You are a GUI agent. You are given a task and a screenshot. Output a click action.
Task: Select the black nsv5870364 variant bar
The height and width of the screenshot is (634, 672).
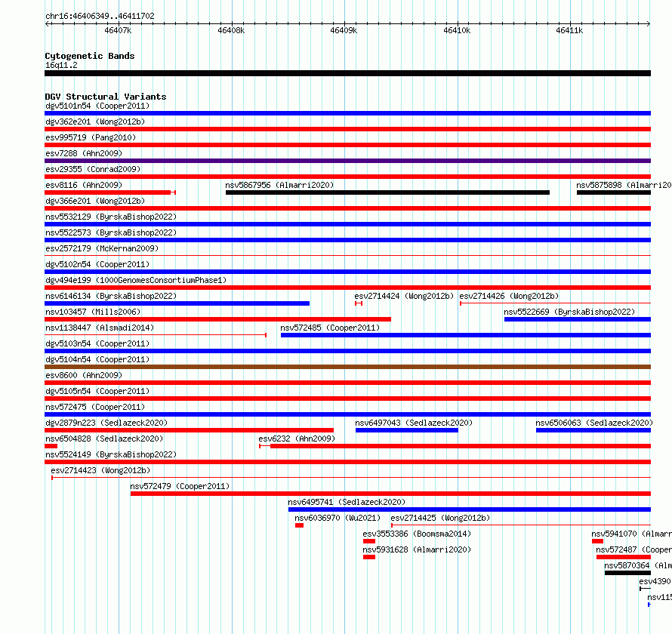(x=627, y=573)
